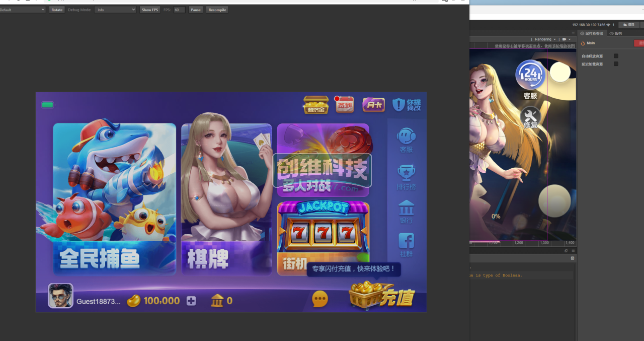Viewport: 644px width, 341px height.
Task: Toggle the 延迟加载资源 checkbox
Action: [616, 64]
